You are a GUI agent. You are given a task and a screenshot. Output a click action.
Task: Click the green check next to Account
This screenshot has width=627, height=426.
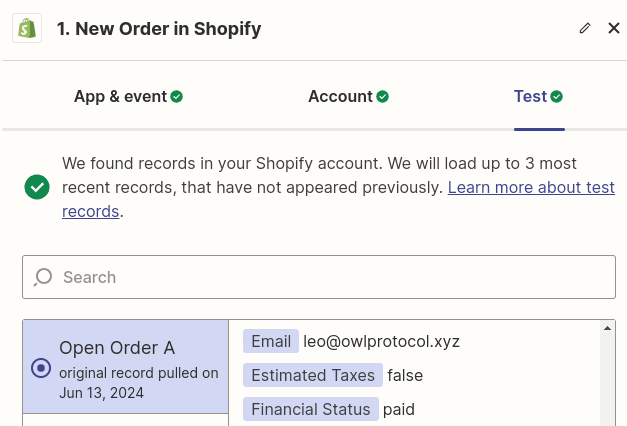[382, 97]
